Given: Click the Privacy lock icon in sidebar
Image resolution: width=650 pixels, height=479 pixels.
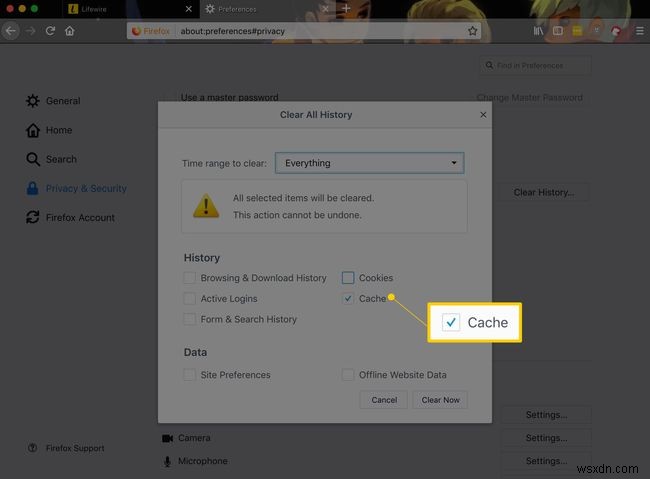Looking at the screenshot, I should point(32,189).
